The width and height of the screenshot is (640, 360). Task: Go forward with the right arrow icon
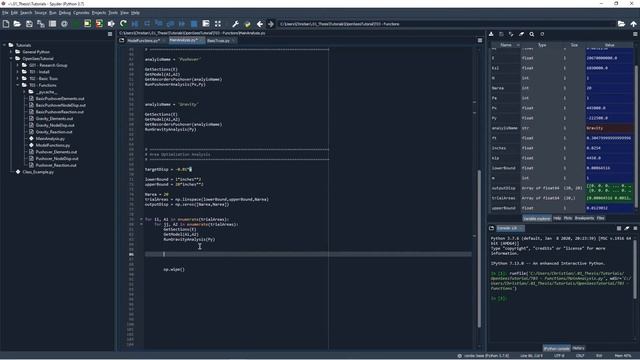click(x=271, y=24)
